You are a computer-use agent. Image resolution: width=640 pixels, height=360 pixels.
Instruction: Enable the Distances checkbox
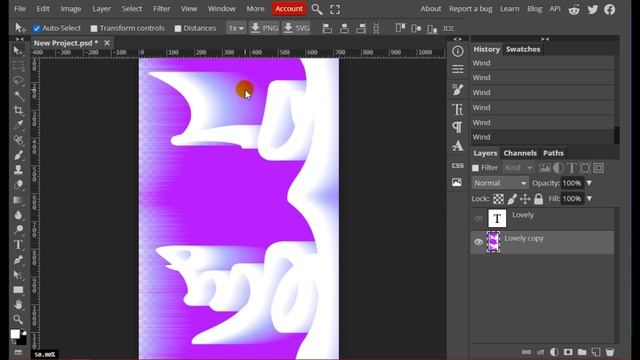[178, 28]
